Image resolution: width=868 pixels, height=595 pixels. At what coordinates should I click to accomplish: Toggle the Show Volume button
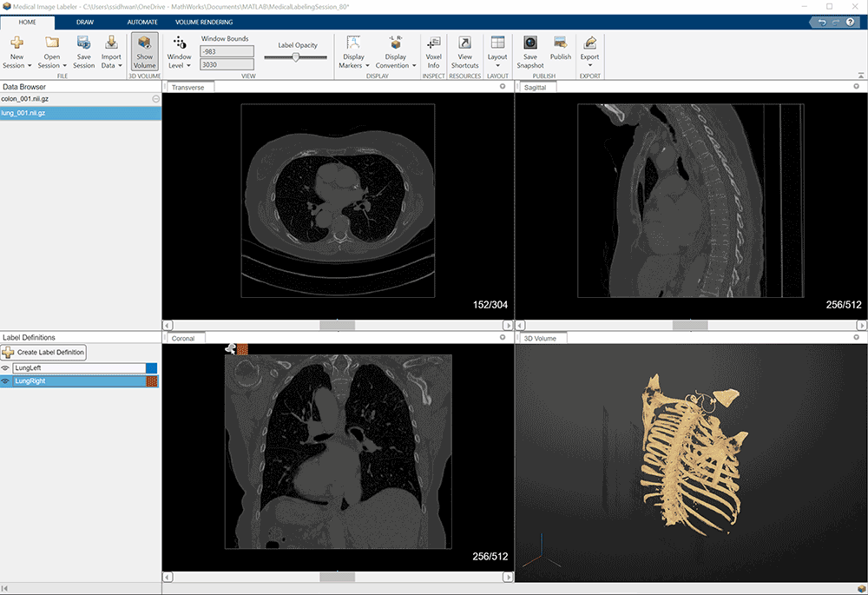coord(144,52)
